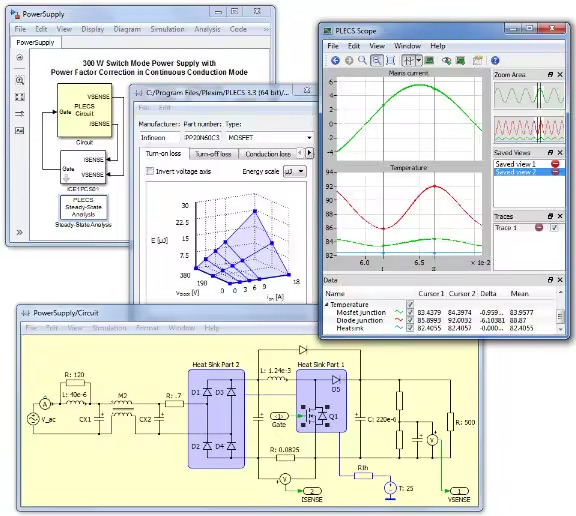
Task: Click the magnifier zoom icon in Scope toolbar
Action: pos(362,60)
